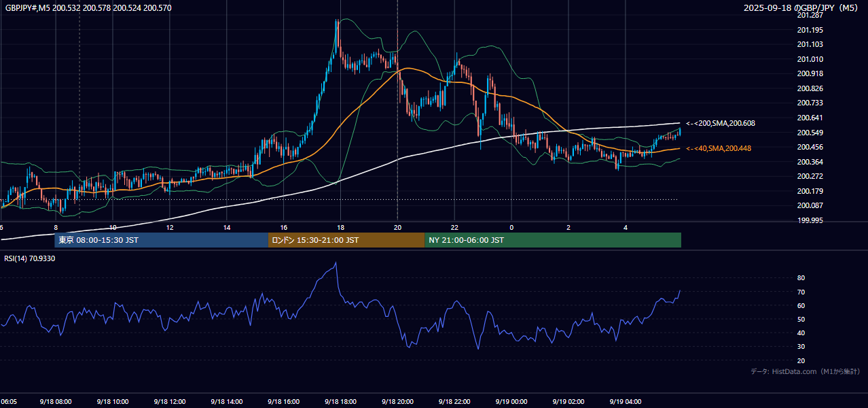Screen dimensions: 868x408
Task: Click price axis label 200.641
Action: (810, 118)
